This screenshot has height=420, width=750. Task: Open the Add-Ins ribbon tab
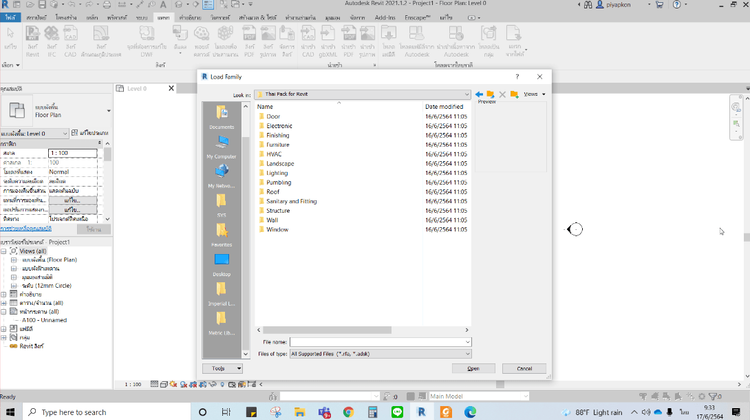coord(385,17)
